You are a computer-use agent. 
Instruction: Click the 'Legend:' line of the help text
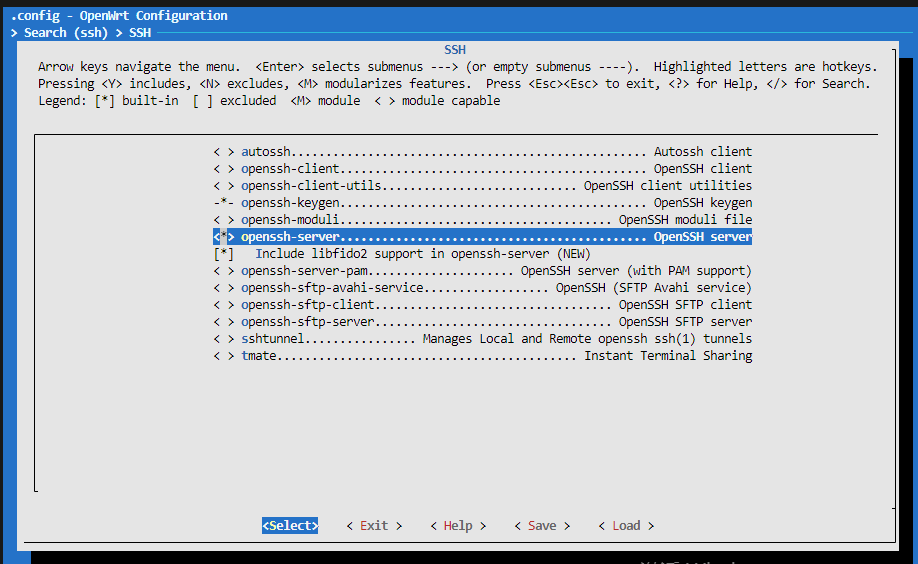point(269,101)
